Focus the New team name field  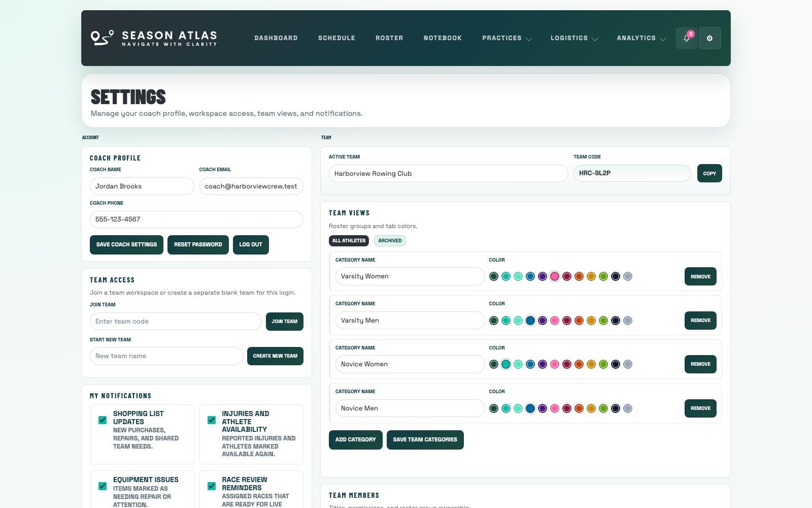[166, 356]
